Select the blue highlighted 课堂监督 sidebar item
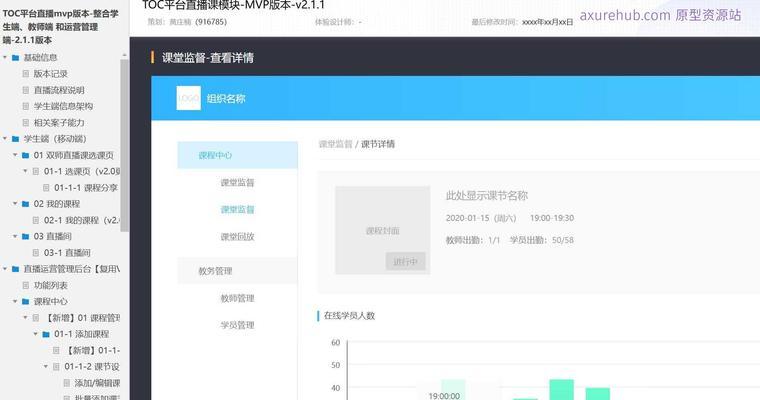Image resolution: width=760 pixels, height=400 pixels. click(x=238, y=209)
